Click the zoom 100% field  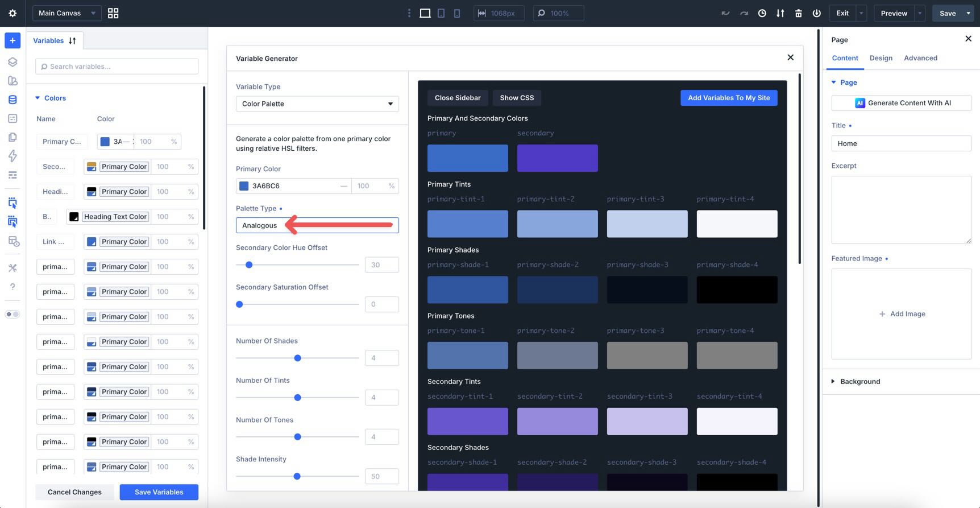558,13
